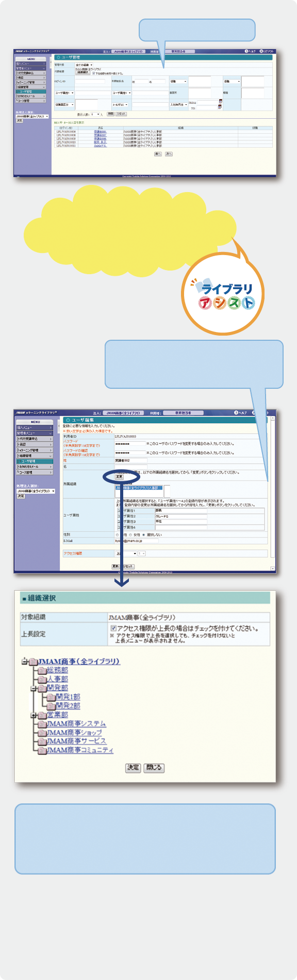Open the JMAMデモ user link
Screen dimensions: 297x980
pos(100,146)
